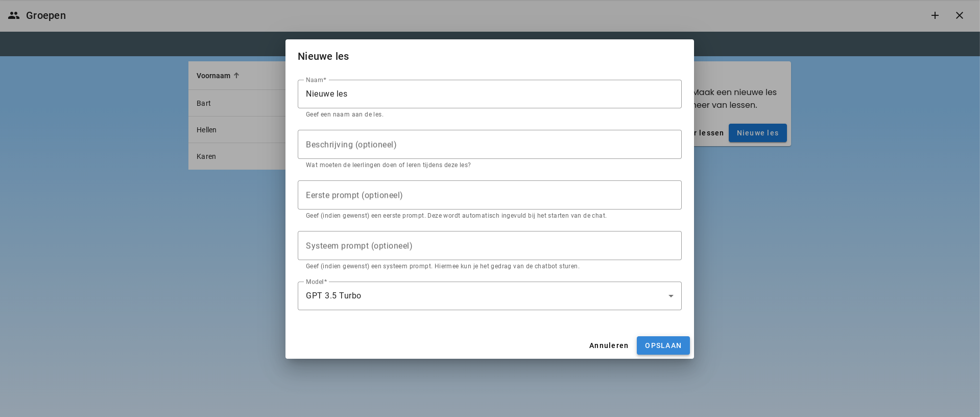Click the plus icon in top bar
Image resolution: width=980 pixels, height=417 pixels.
point(935,15)
